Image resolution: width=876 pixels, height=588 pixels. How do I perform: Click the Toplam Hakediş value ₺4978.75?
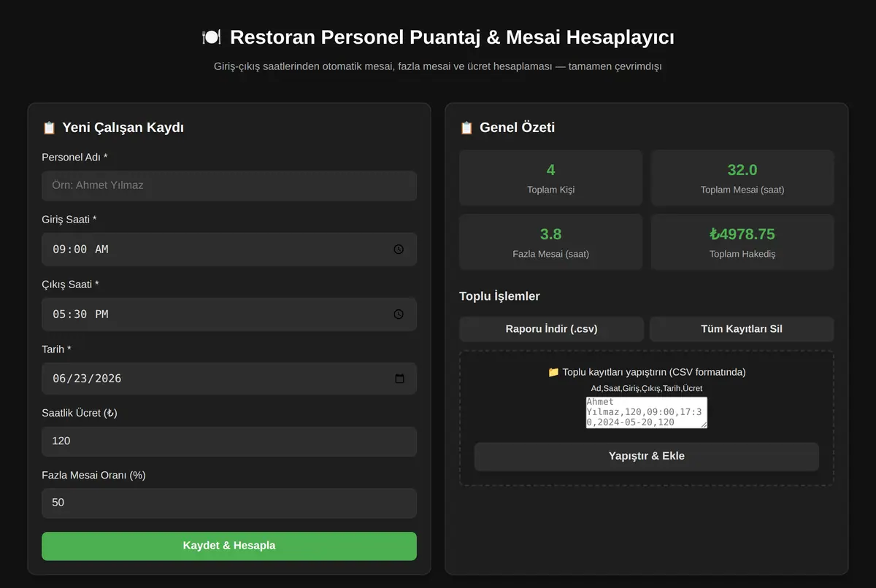pyautogui.click(x=742, y=234)
